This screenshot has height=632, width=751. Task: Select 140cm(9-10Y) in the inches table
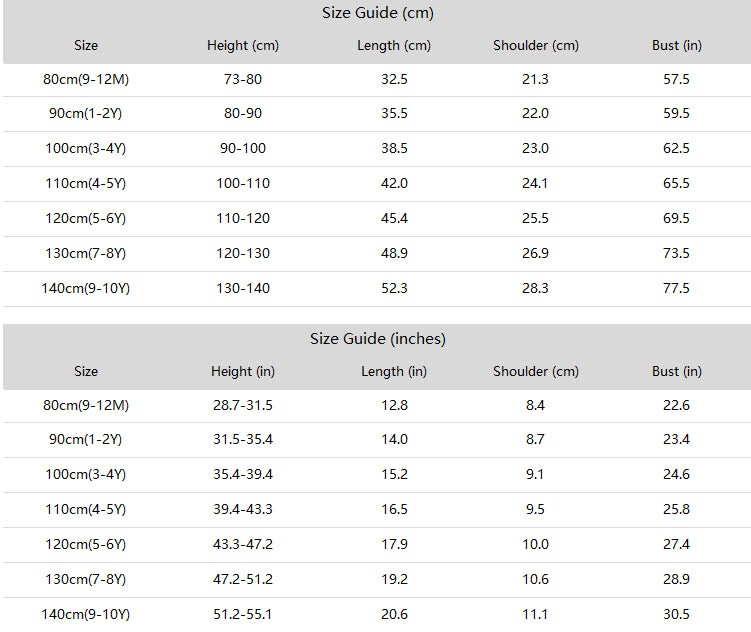[x=86, y=615]
